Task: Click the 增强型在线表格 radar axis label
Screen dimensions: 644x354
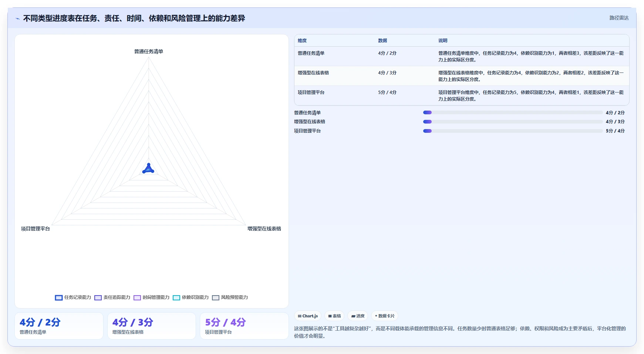Action: point(264,229)
